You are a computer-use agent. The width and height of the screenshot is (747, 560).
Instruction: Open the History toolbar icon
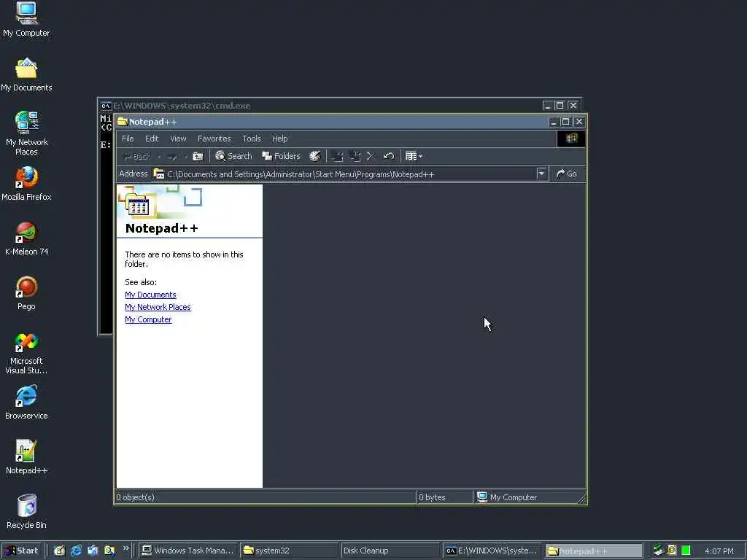(x=315, y=156)
